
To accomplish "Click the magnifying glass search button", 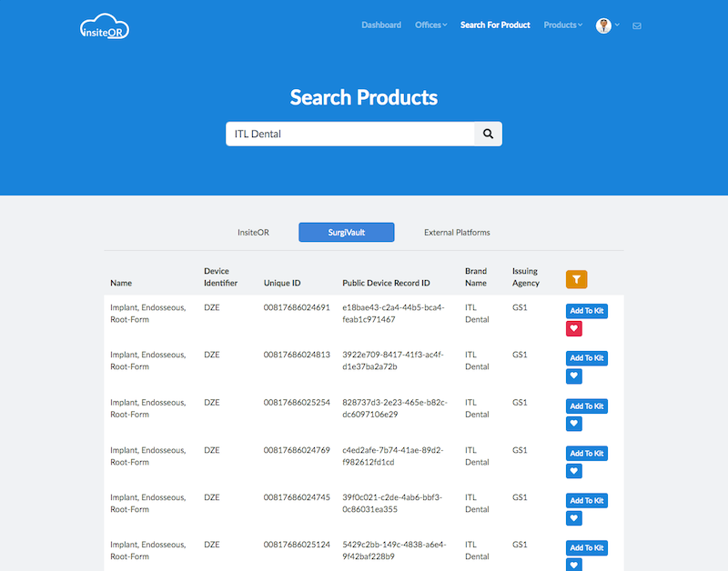I will 488,134.
